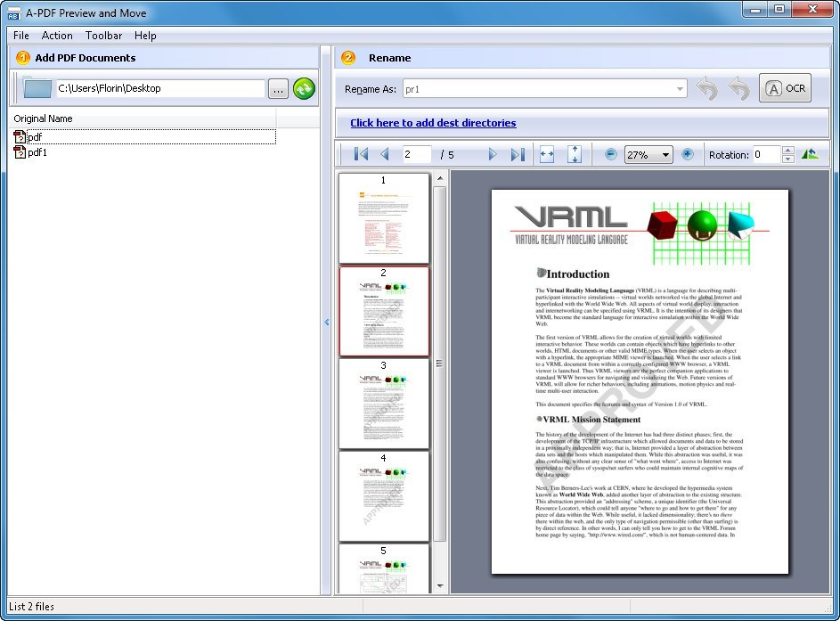Viewport: 840px width, 621px height.
Task: Click here to add dest directories
Action: [433, 123]
